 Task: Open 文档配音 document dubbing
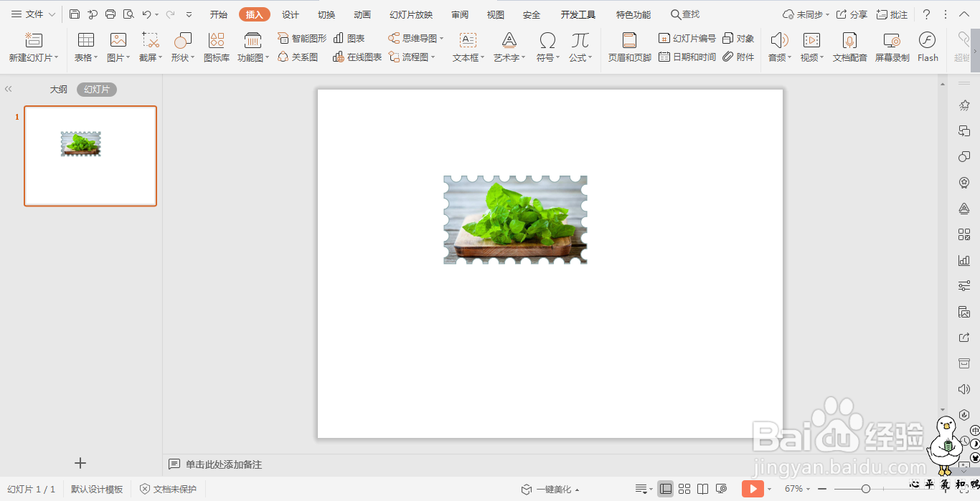tap(850, 47)
